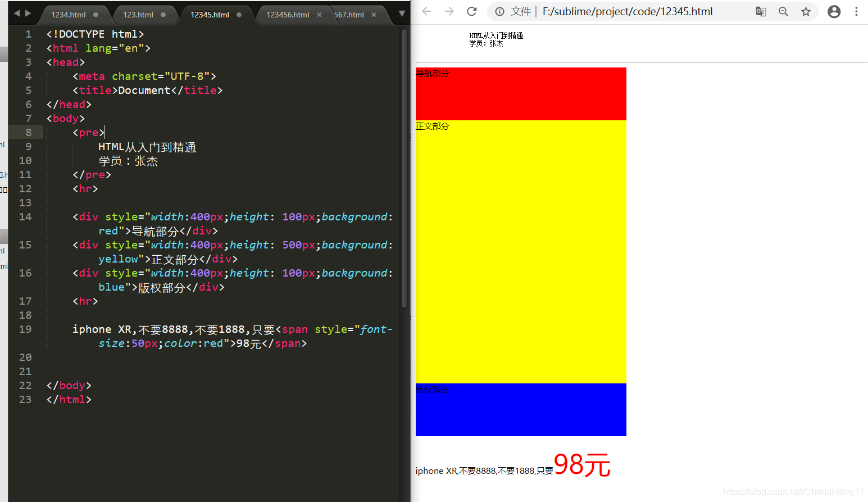The height and width of the screenshot is (502, 868).
Task: Click the Sublime vertical scrollbar
Action: 405,168
